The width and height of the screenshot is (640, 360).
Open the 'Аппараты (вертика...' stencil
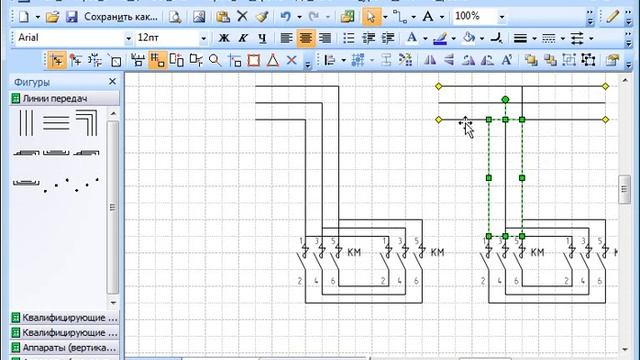pos(64,348)
